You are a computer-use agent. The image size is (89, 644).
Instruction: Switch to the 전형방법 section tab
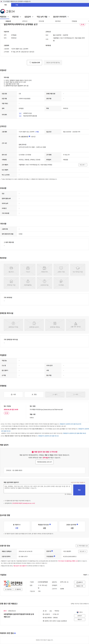click(x=74, y=21)
